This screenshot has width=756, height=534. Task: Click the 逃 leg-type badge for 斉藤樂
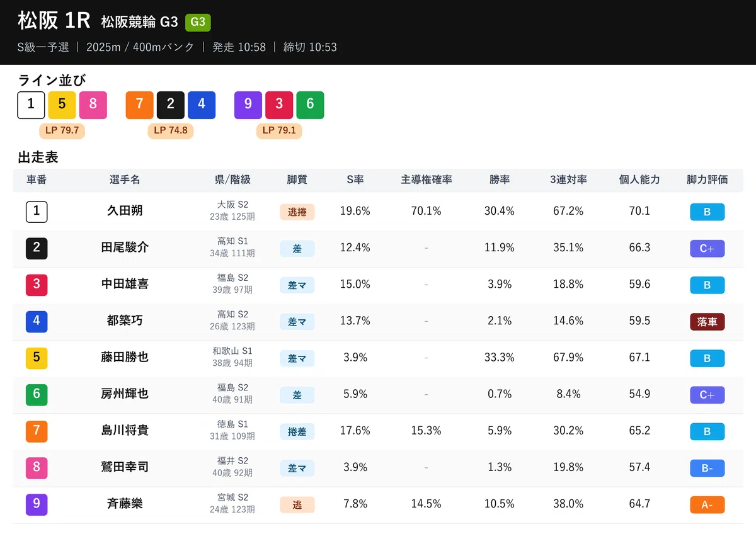tap(297, 504)
